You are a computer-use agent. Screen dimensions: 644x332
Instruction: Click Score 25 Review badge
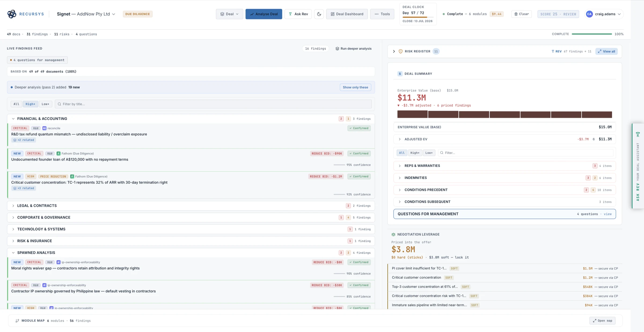click(x=558, y=14)
